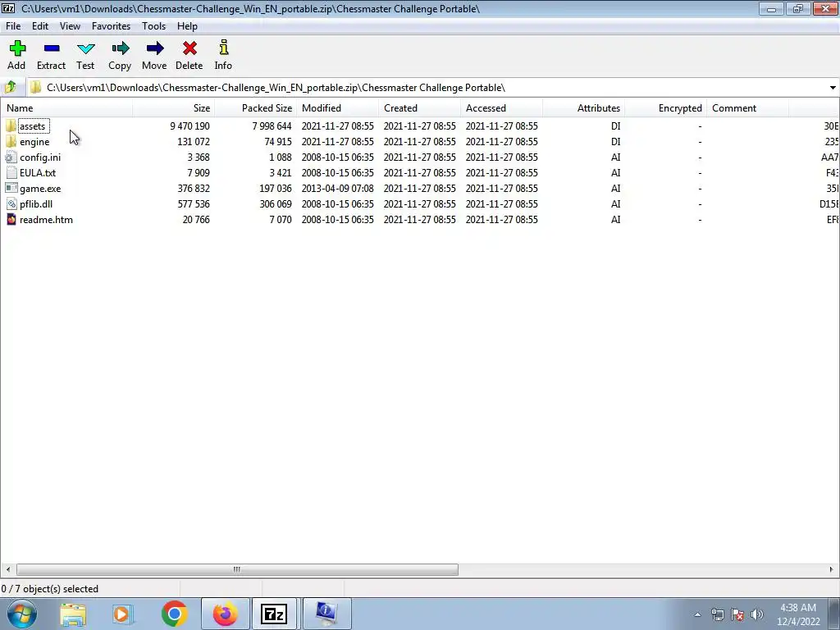Select the engine folder icon
Image resolution: width=840 pixels, height=630 pixels.
pyautogui.click(x=11, y=142)
